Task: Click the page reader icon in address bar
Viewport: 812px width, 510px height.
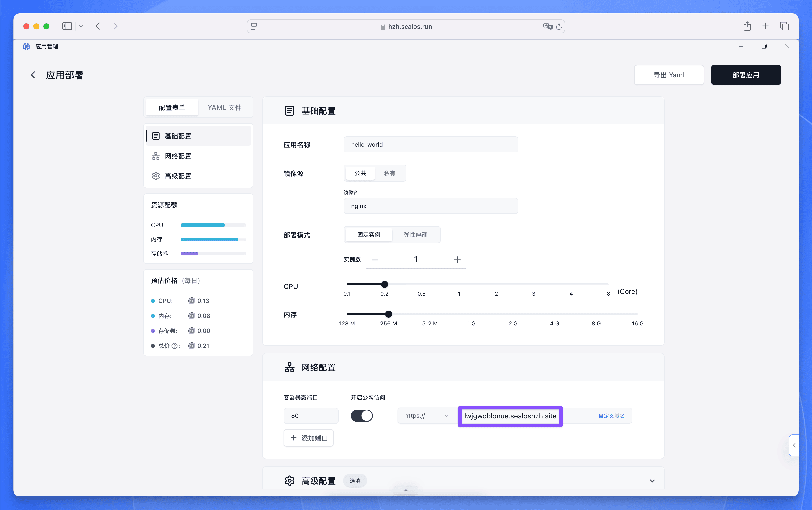Action: click(254, 27)
